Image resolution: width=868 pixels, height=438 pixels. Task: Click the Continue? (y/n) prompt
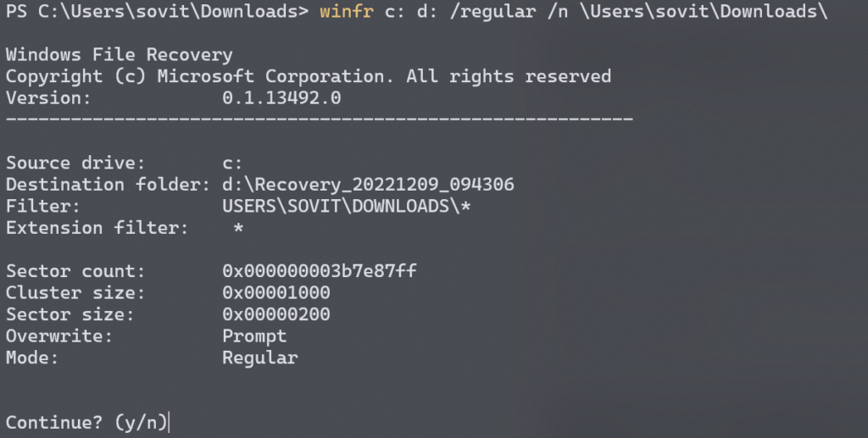pos(87,421)
